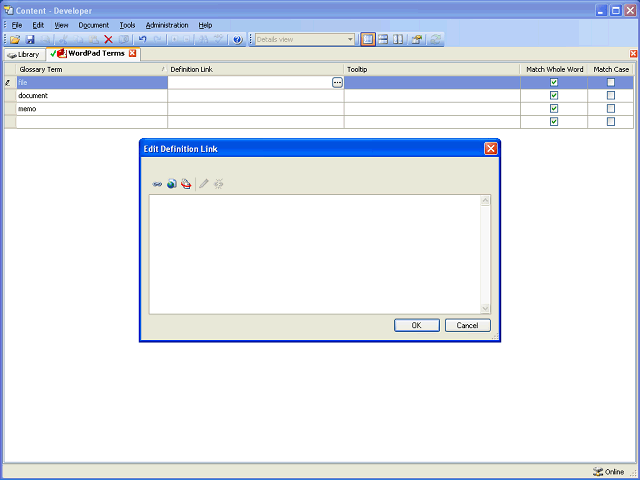This screenshot has height=480, width=640.
Task: Click the greyed-out refresh icon in toolbar
Action: pos(436,40)
